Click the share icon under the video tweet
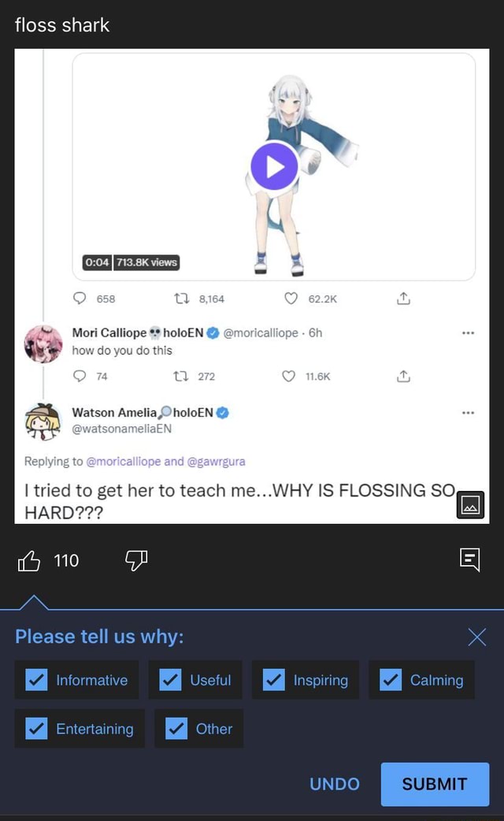This screenshot has height=821, width=504. [x=402, y=299]
